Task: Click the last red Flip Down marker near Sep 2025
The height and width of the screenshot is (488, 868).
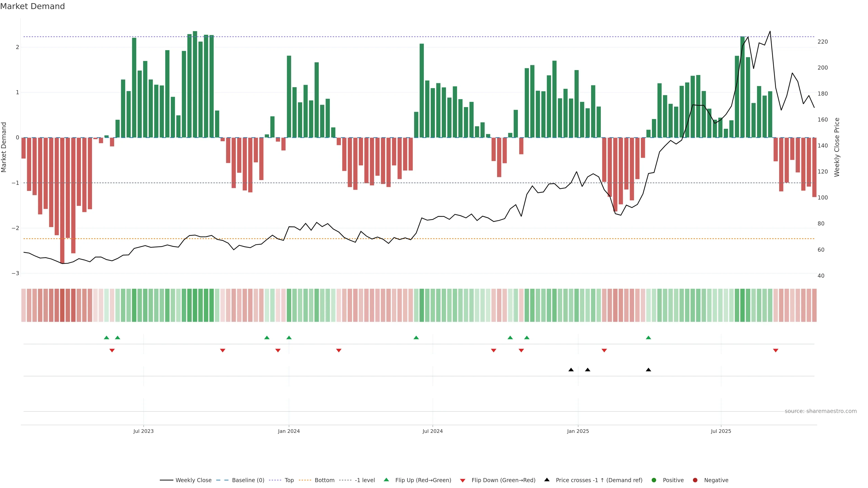Action: click(776, 351)
